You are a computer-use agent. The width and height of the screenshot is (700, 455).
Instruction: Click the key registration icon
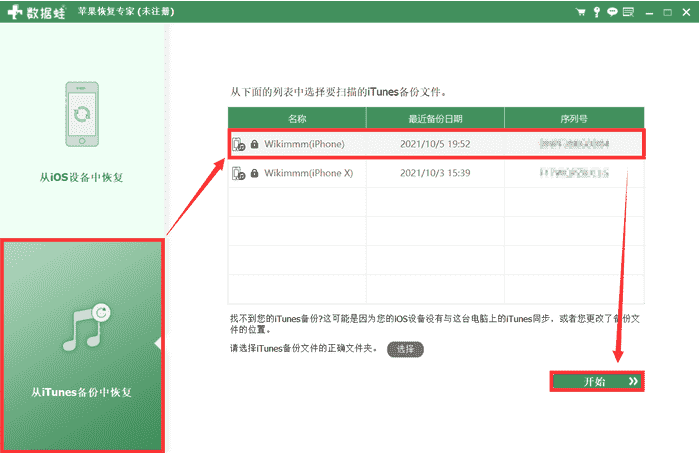pyautogui.click(x=596, y=12)
